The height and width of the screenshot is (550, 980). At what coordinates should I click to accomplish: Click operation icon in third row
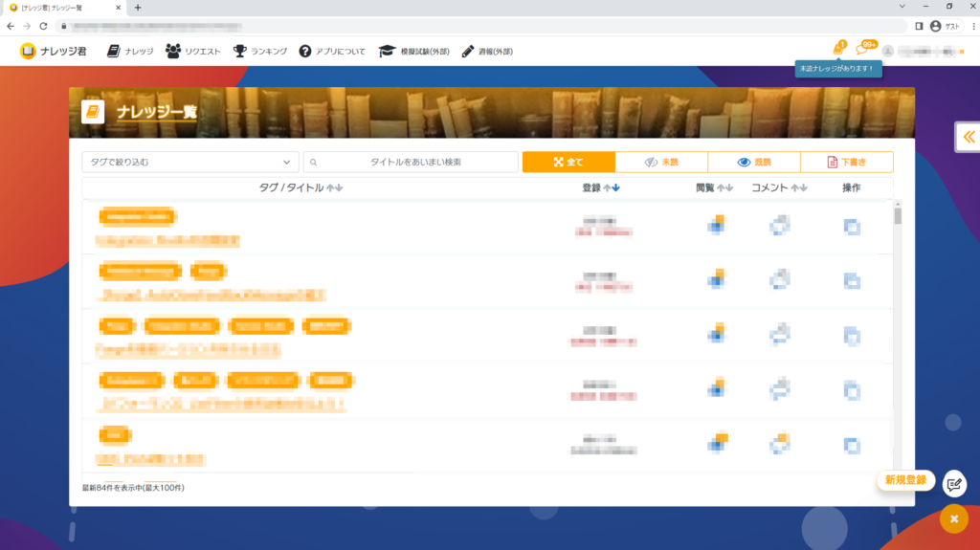point(852,335)
